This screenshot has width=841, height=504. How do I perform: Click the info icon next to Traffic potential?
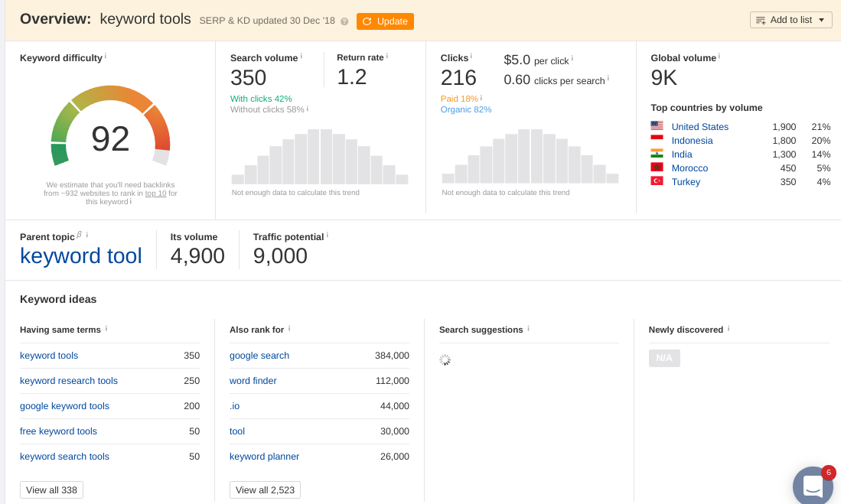click(328, 235)
